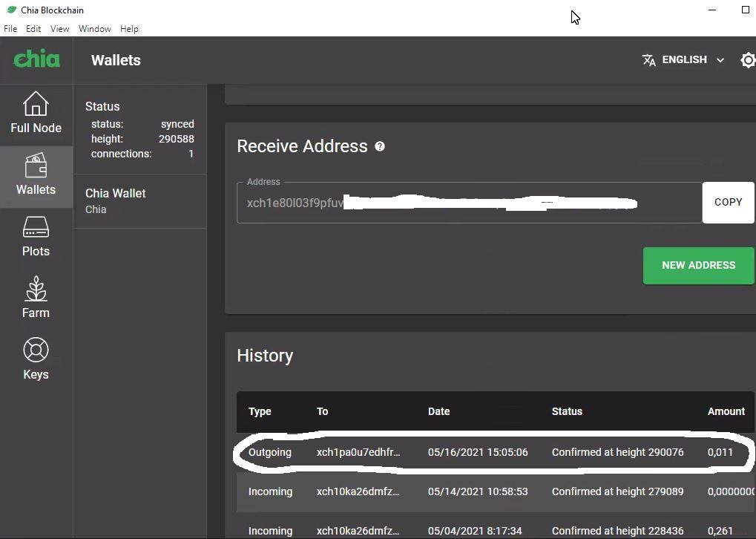Click the Chia logo
This screenshot has width=756, height=539.
pyautogui.click(x=36, y=59)
